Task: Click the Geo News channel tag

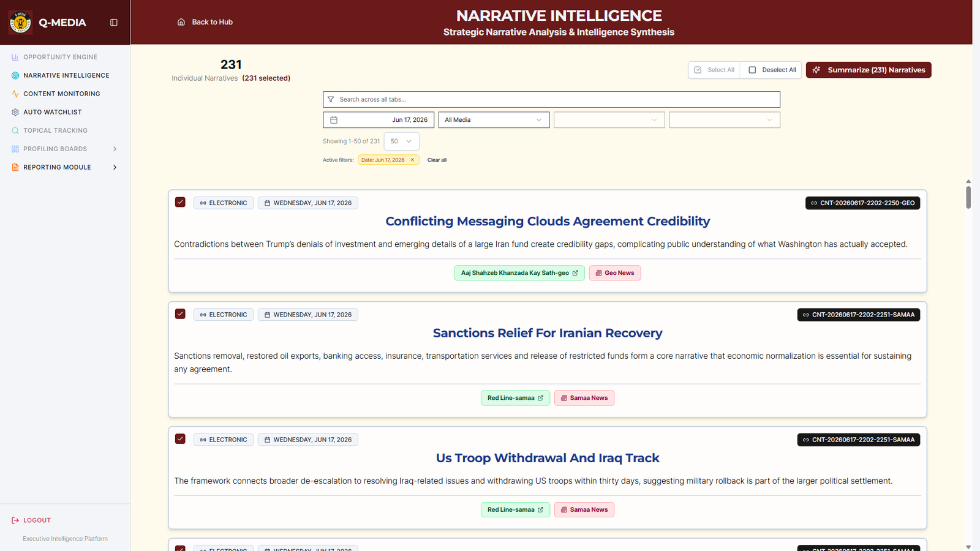Action: coord(615,273)
